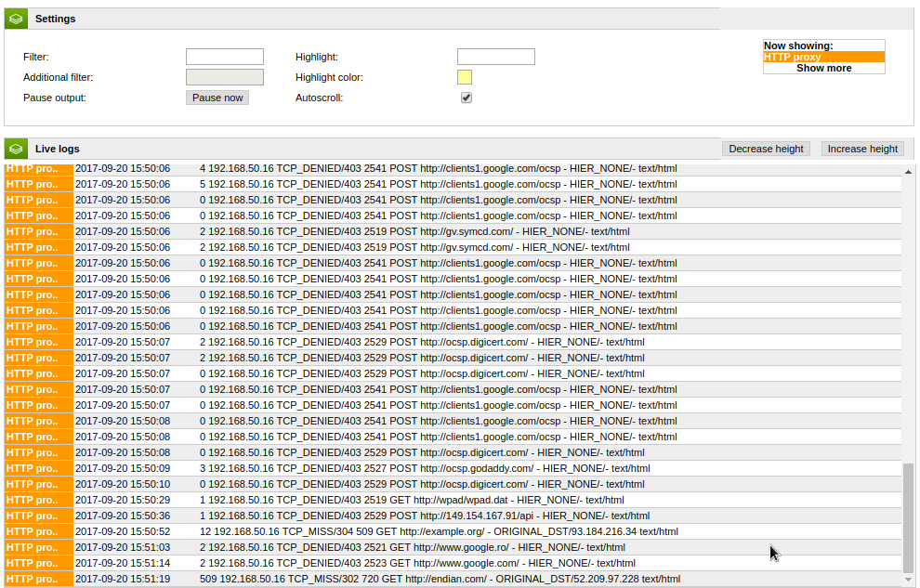This screenshot has width=920, height=588.
Task: Select the ocsp.godaddy.com log row
Action: pos(425,468)
